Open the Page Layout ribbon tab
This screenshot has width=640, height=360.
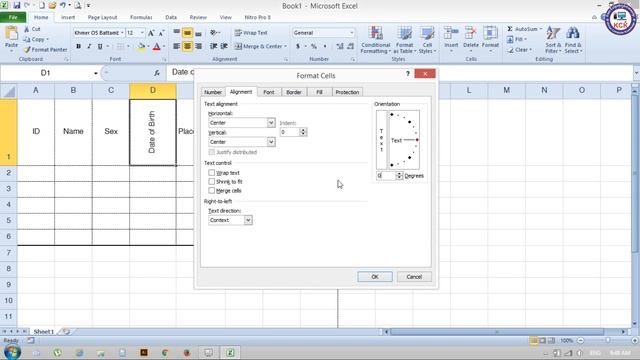pyautogui.click(x=102, y=18)
